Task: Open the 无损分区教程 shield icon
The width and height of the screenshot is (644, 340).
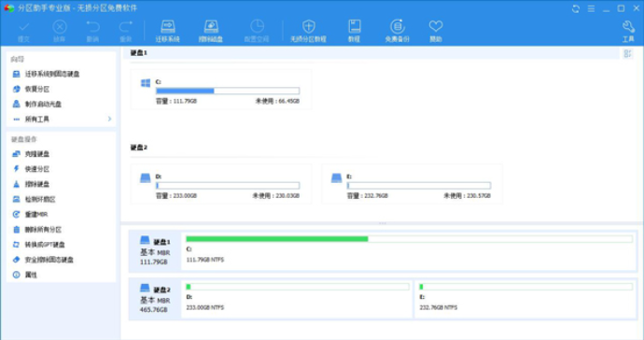Action: pos(308,31)
